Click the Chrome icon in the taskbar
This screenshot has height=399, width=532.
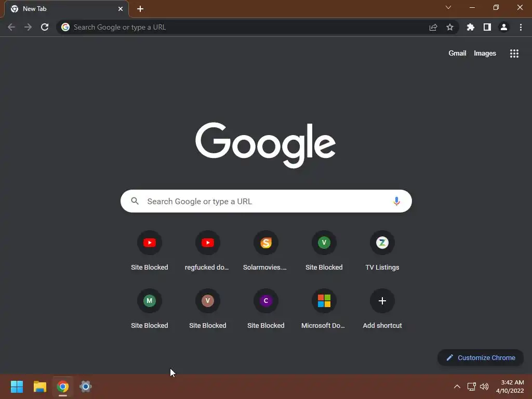point(63,387)
